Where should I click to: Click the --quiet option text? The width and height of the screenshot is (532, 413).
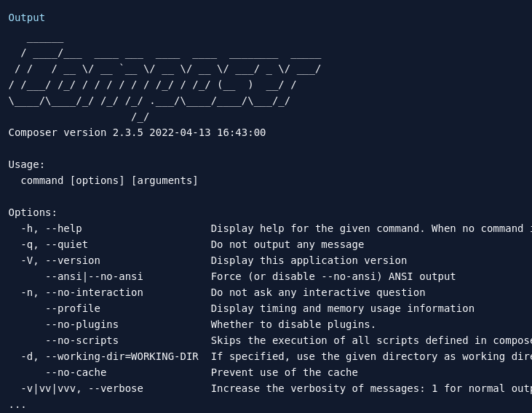point(66,244)
